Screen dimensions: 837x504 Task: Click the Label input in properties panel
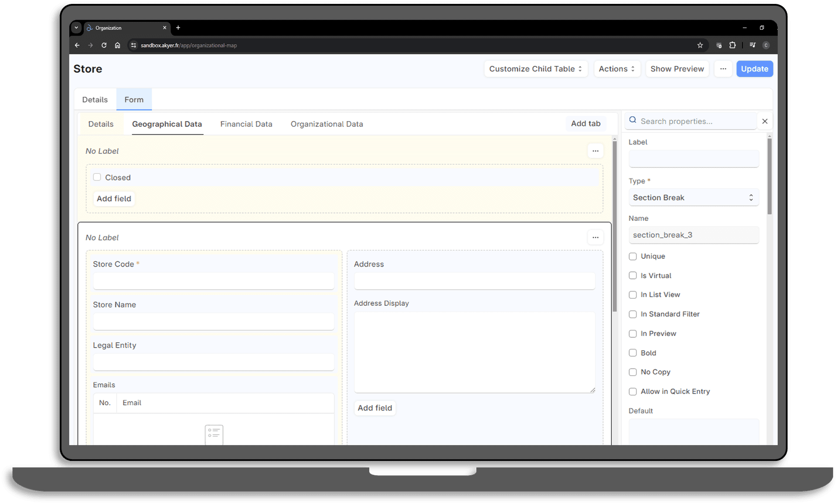tap(694, 159)
